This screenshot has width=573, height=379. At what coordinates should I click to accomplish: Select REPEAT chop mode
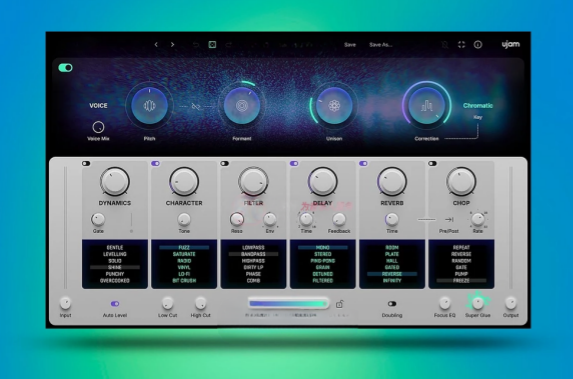(461, 247)
